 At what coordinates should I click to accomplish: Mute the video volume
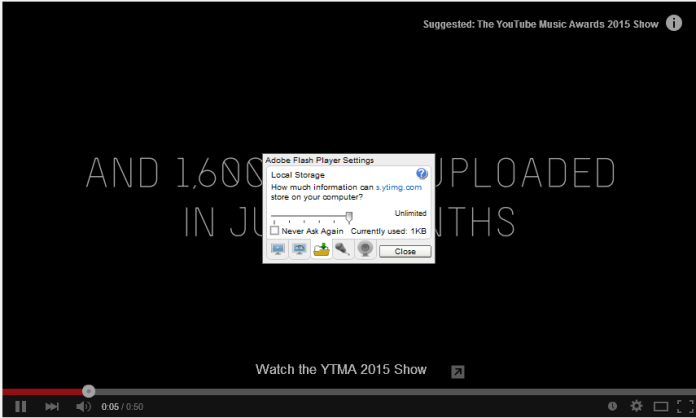pos(83,406)
